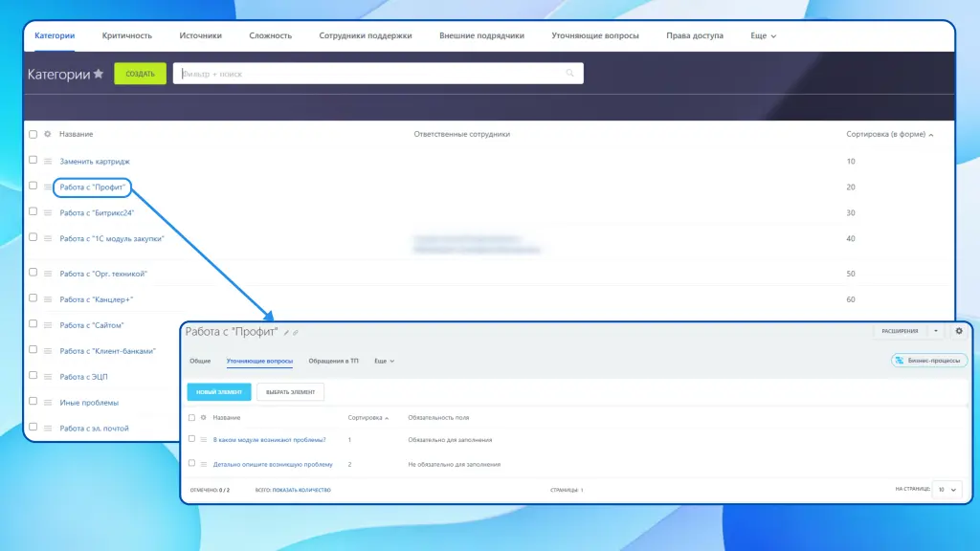Click row menu icon for Работа с "Клиент-банками"
The image size is (980, 551).
point(48,351)
